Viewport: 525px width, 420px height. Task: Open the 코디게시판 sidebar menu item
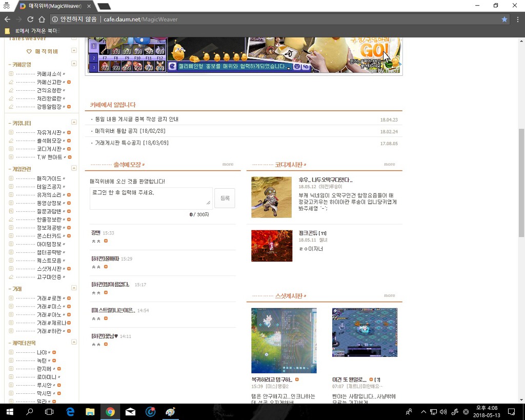49,149
